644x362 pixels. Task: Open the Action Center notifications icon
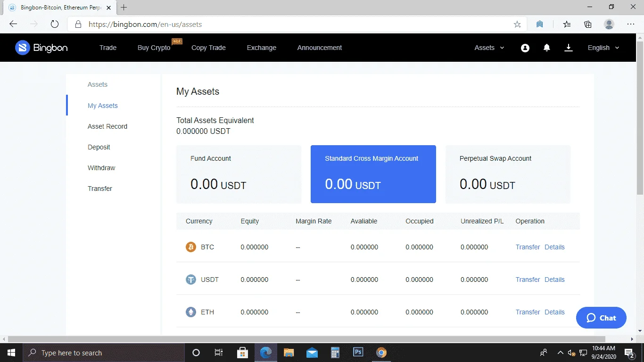click(629, 353)
